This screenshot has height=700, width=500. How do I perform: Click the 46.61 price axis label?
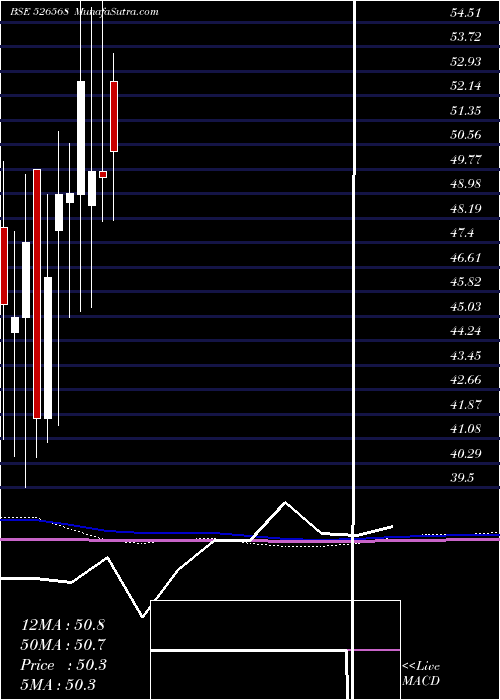coord(466,258)
